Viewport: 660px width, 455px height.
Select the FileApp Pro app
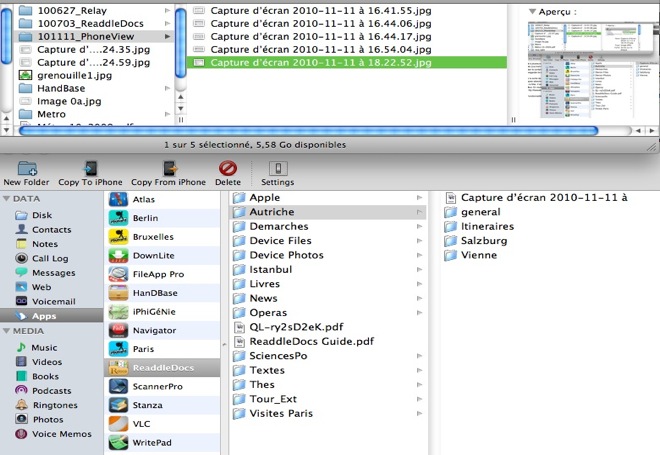tap(118, 273)
